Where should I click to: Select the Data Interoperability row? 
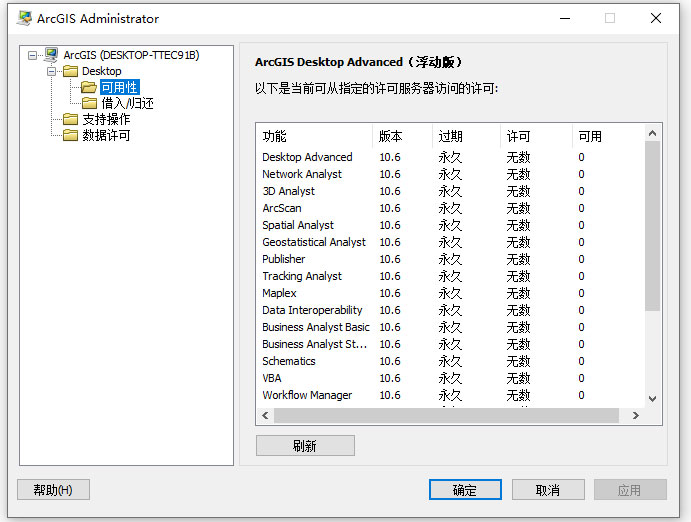450,310
